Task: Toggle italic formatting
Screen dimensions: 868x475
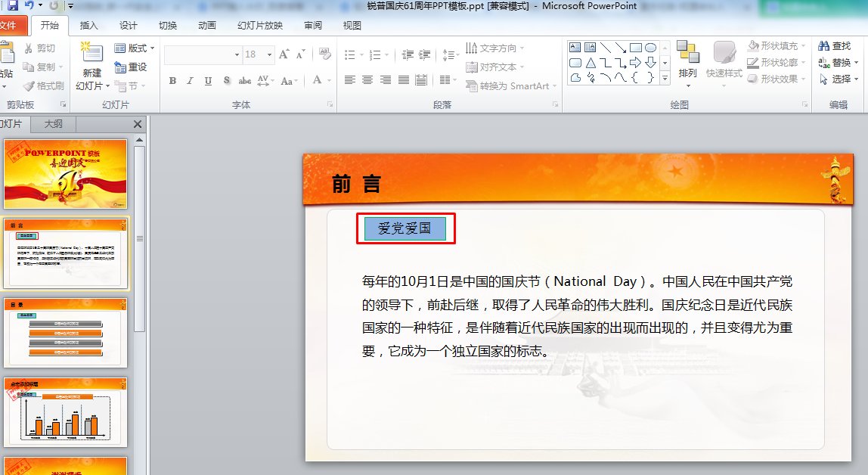Action: tap(190, 80)
